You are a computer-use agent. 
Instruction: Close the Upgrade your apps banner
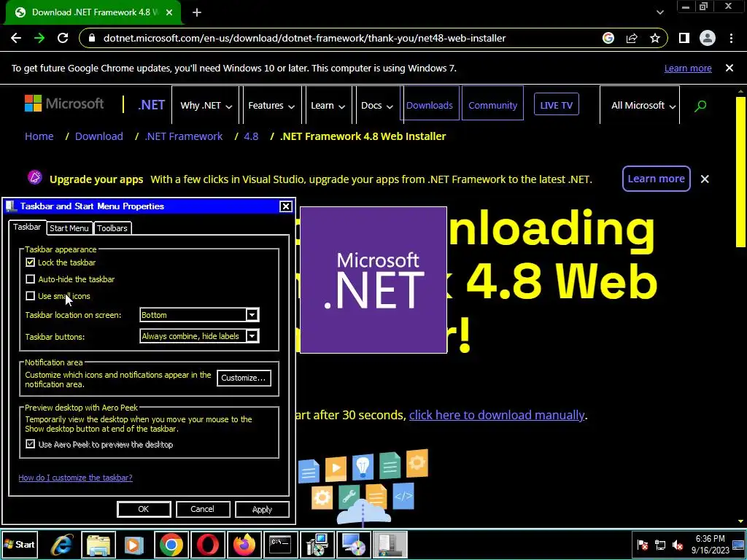click(705, 179)
